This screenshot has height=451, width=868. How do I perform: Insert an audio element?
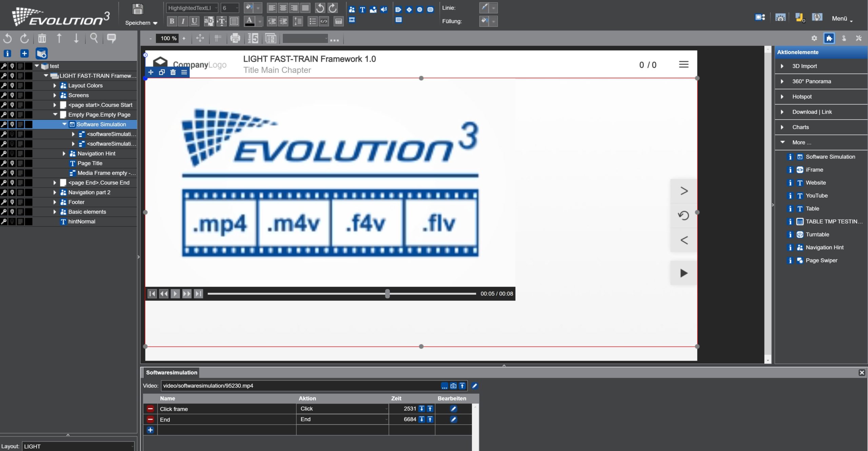383,9
